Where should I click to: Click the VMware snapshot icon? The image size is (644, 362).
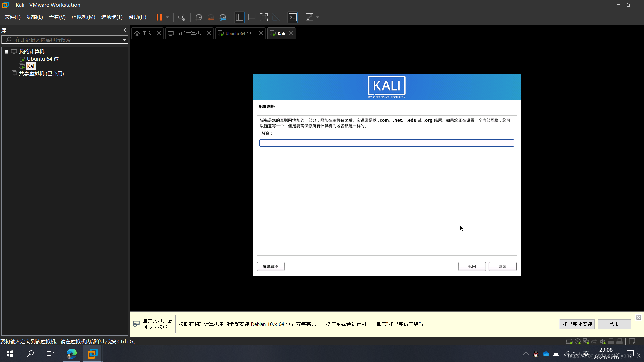(x=198, y=17)
